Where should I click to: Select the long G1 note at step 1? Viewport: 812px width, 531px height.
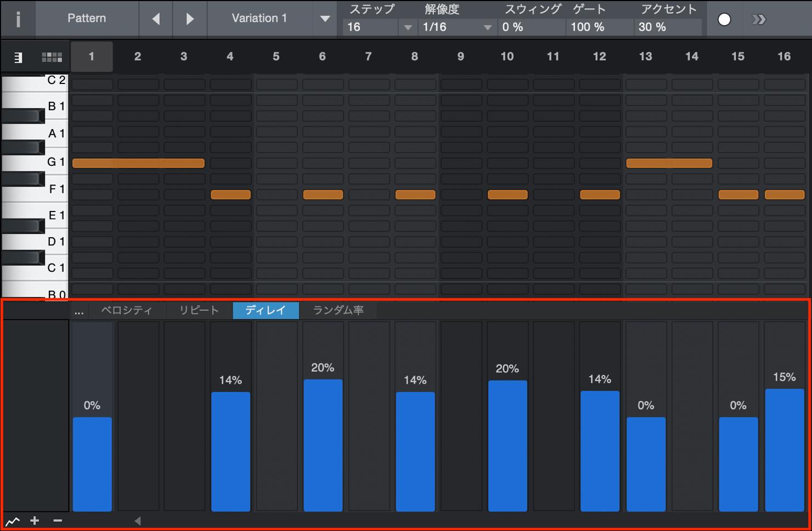pos(138,163)
